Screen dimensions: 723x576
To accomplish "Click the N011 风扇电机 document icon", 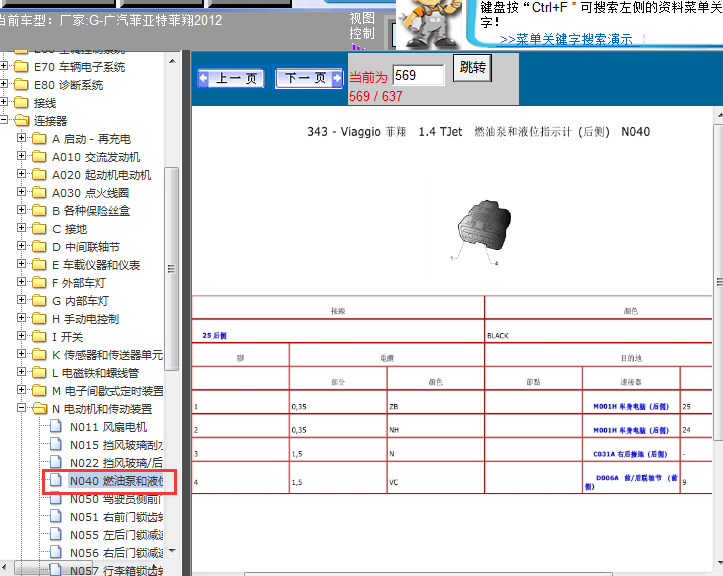I will [x=56, y=426].
